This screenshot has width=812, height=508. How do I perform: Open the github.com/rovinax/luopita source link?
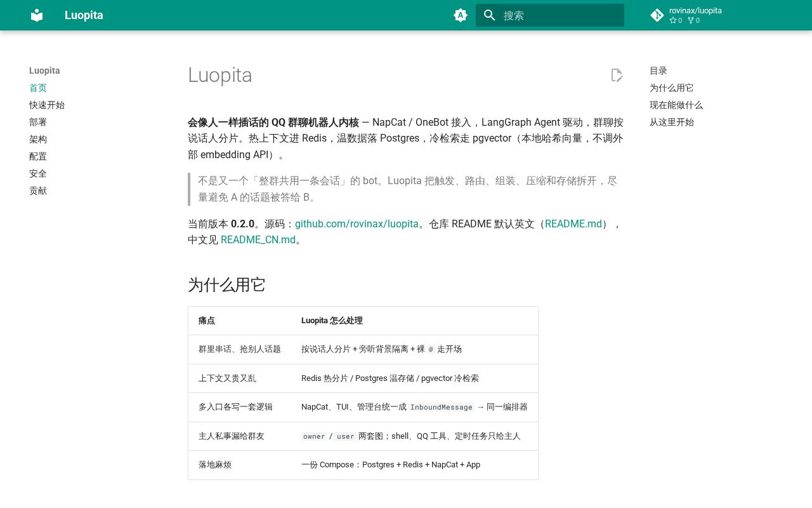[x=357, y=224]
